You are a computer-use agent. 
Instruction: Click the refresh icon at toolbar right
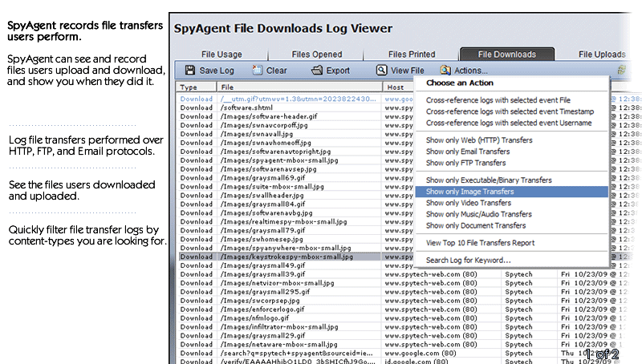[x=622, y=70]
